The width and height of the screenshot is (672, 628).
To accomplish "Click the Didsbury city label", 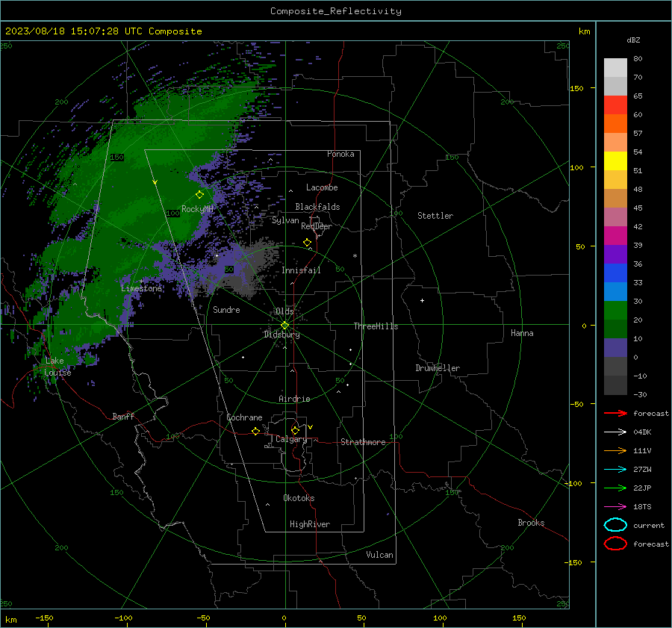I will tap(281, 335).
